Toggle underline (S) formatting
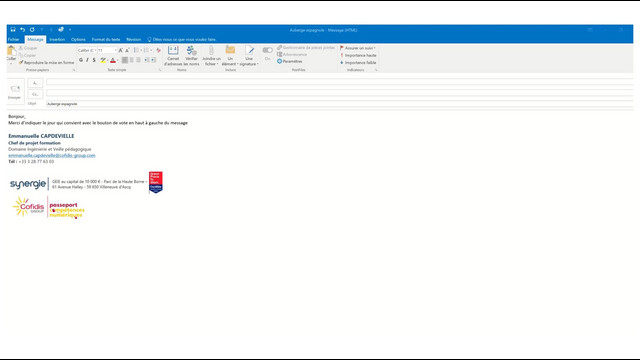Screen dimensions: 640x360 point(94,60)
